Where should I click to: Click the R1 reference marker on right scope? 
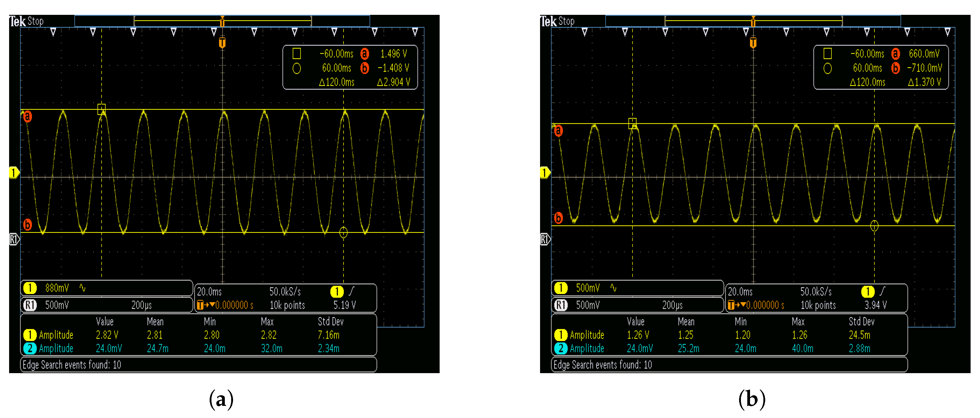545,239
